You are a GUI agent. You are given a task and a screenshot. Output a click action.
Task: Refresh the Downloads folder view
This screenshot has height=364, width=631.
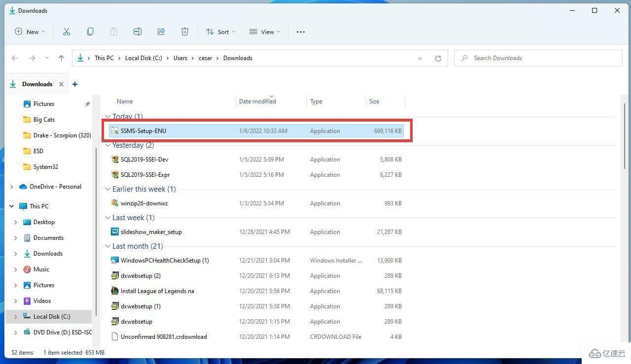click(438, 58)
